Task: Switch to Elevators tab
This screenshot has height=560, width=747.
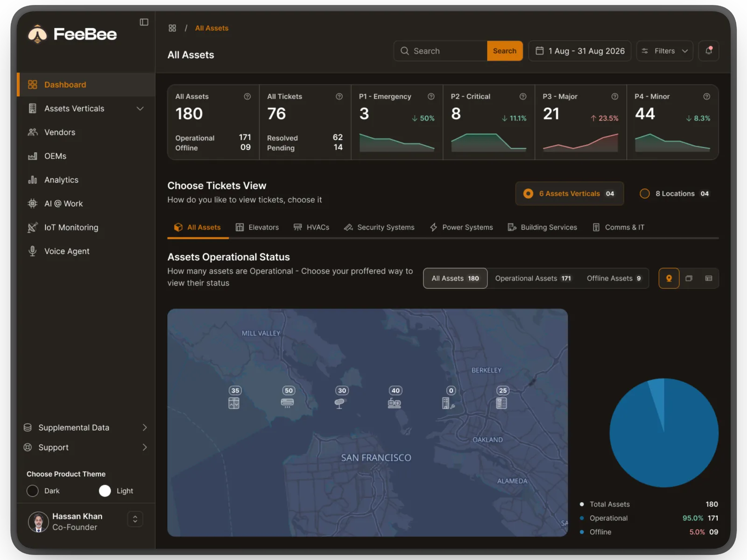Action: (x=257, y=227)
